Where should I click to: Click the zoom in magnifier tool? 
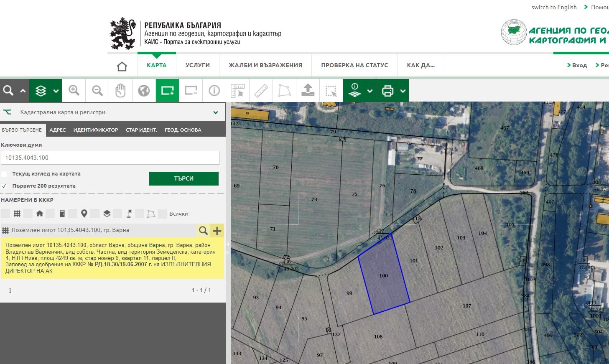74,90
